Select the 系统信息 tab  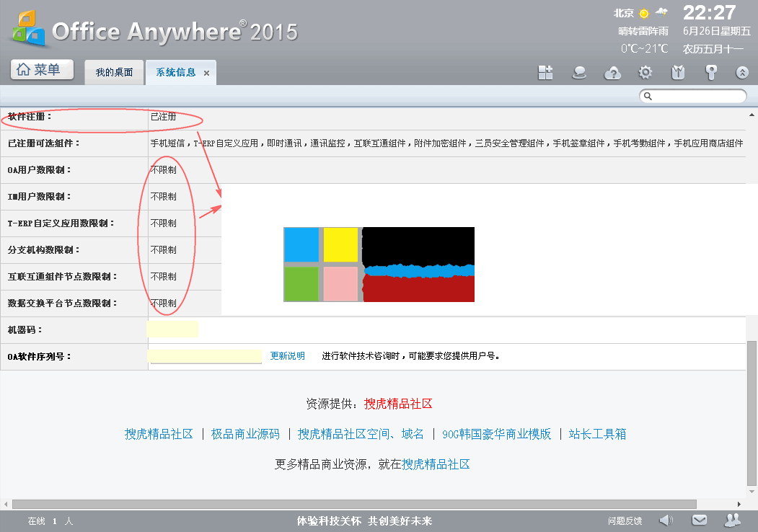pos(175,72)
